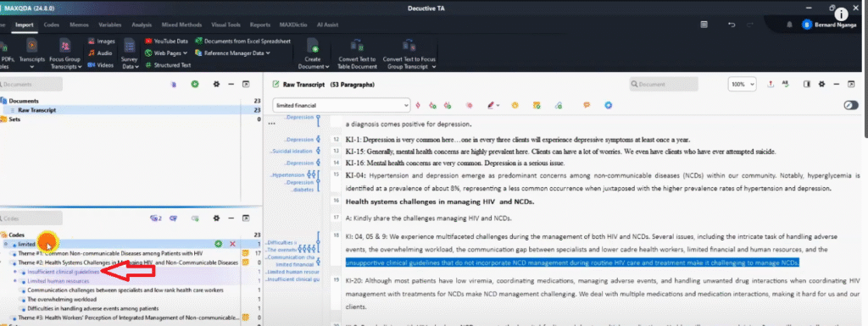
Task: Open the MAXDictio tab
Action: click(x=292, y=25)
